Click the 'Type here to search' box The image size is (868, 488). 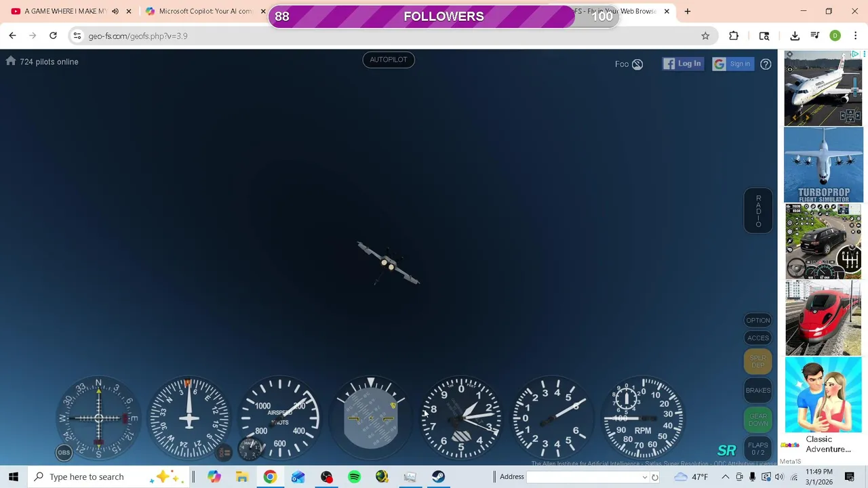click(x=108, y=476)
